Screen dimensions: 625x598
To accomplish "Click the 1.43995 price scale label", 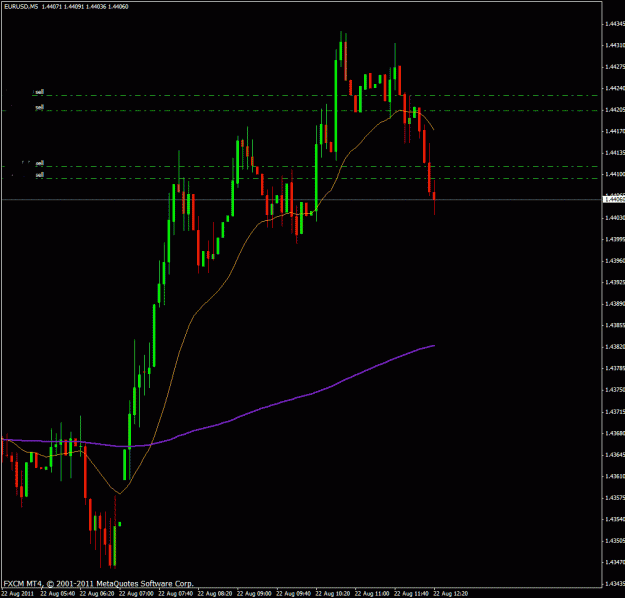I will click(x=615, y=239).
